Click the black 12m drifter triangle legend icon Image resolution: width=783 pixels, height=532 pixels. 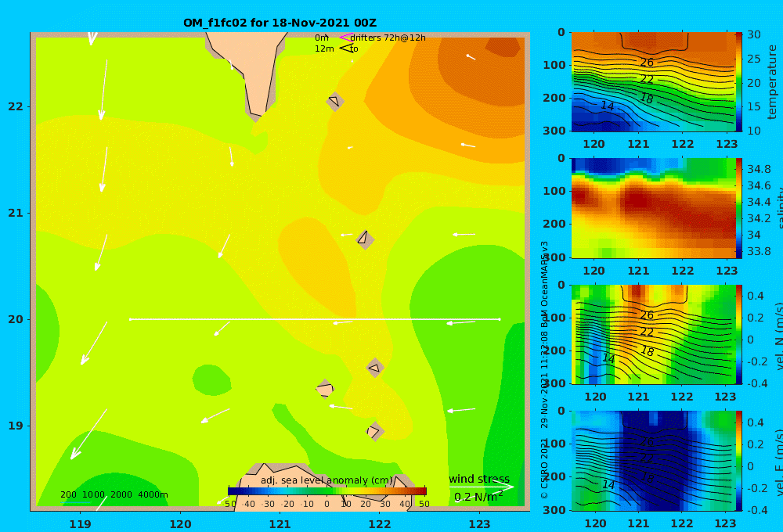pos(346,49)
